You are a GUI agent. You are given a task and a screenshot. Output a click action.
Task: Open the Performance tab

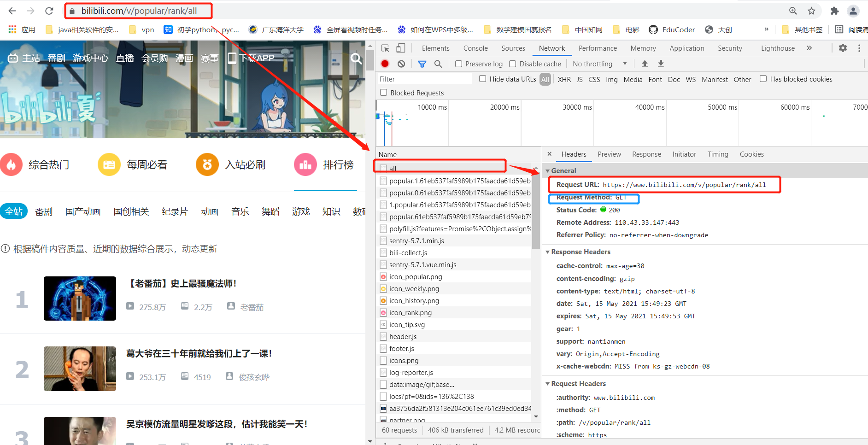(598, 48)
